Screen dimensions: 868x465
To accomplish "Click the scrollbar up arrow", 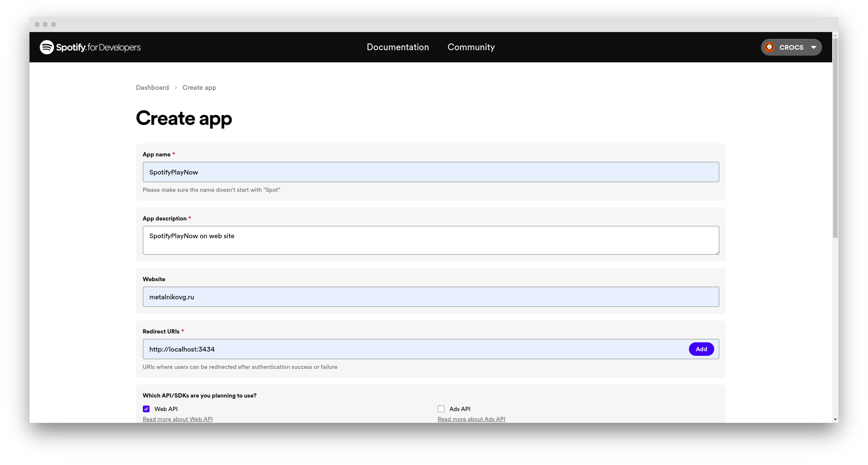I will [x=835, y=35].
